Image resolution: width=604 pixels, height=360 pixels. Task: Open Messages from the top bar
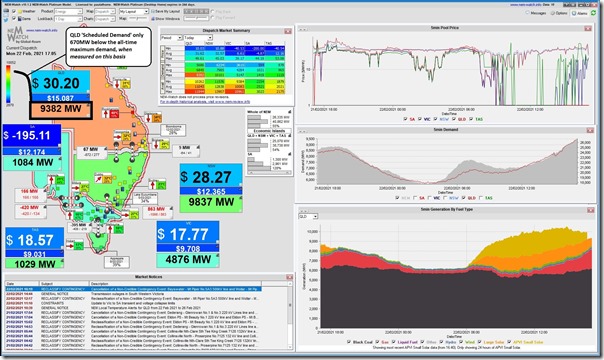click(536, 13)
